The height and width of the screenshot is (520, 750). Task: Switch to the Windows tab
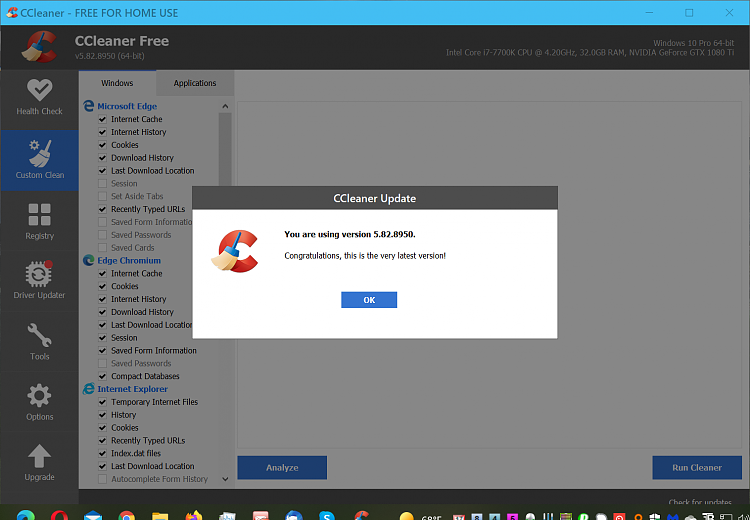(117, 83)
